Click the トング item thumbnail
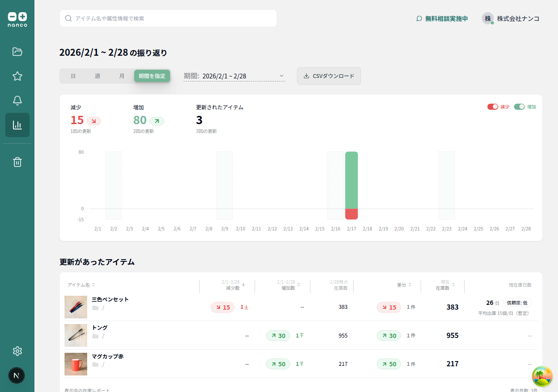 coord(76,335)
